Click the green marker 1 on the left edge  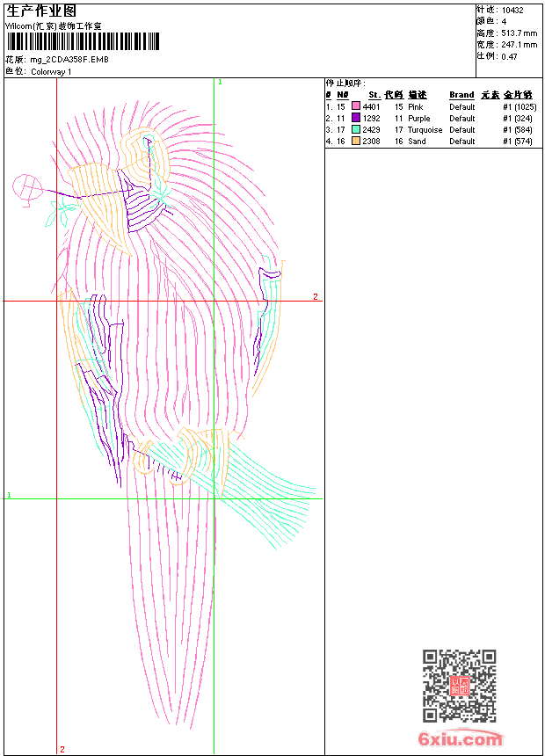pyautogui.click(x=10, y=496)
